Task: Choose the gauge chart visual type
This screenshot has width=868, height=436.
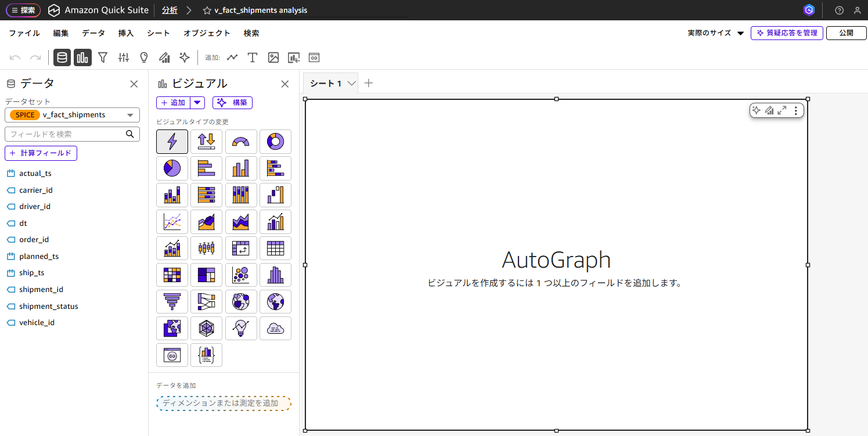Action: (x=240, y=142)
